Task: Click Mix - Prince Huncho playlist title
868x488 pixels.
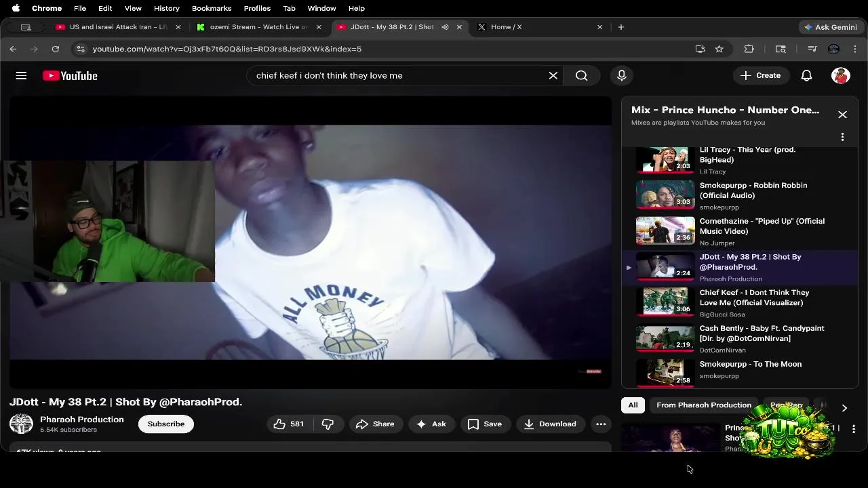Action: [725, 110]
